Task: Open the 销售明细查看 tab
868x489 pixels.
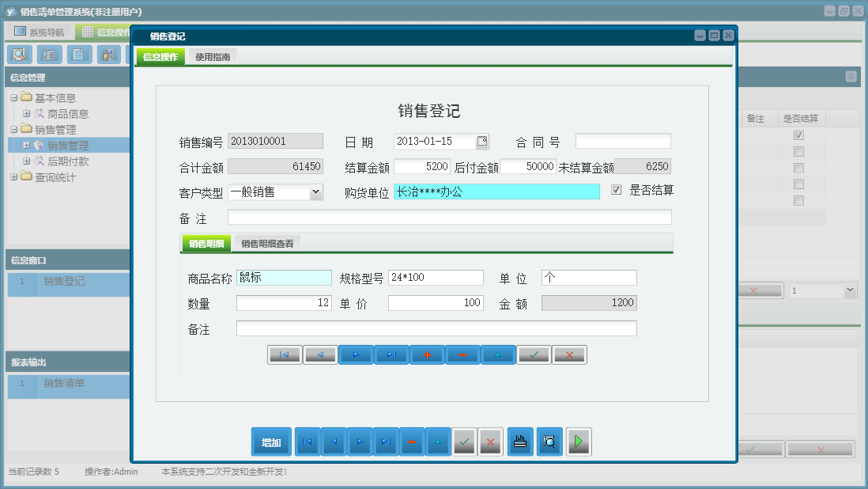Action: tap(266, 243)
